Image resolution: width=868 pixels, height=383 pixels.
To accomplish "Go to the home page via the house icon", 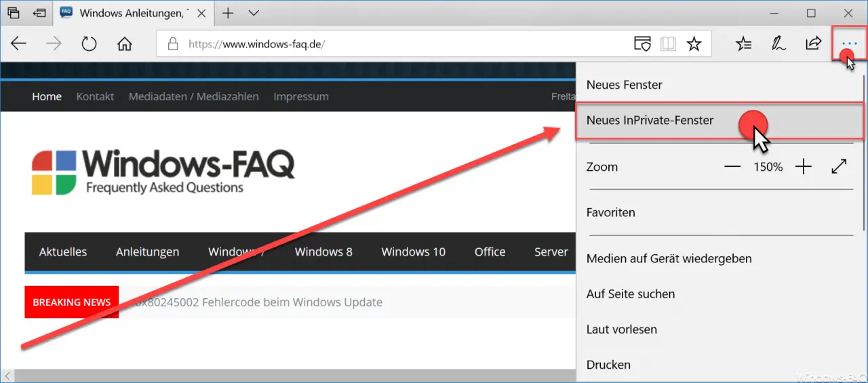I will click(124, 44).
